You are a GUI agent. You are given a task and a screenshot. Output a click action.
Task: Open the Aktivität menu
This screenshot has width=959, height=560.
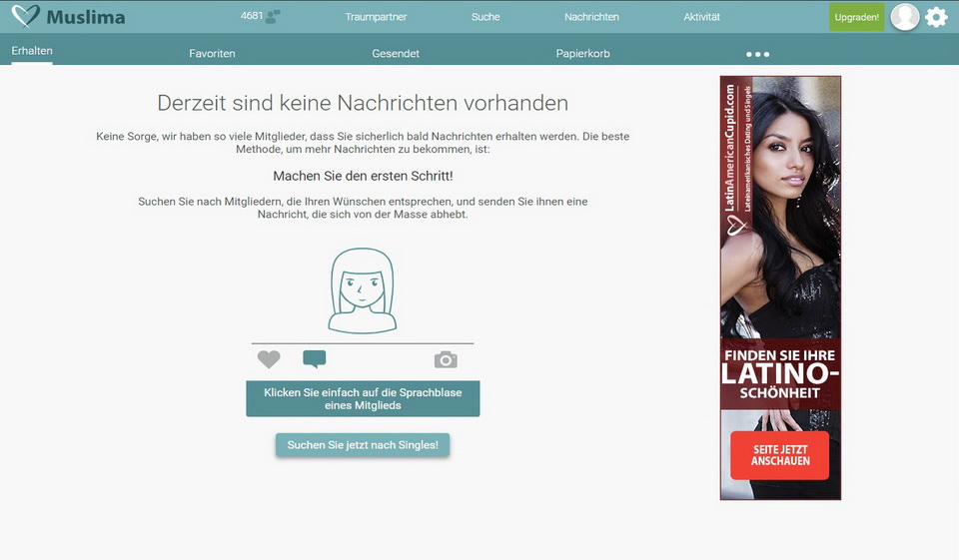tap(701, 17)
